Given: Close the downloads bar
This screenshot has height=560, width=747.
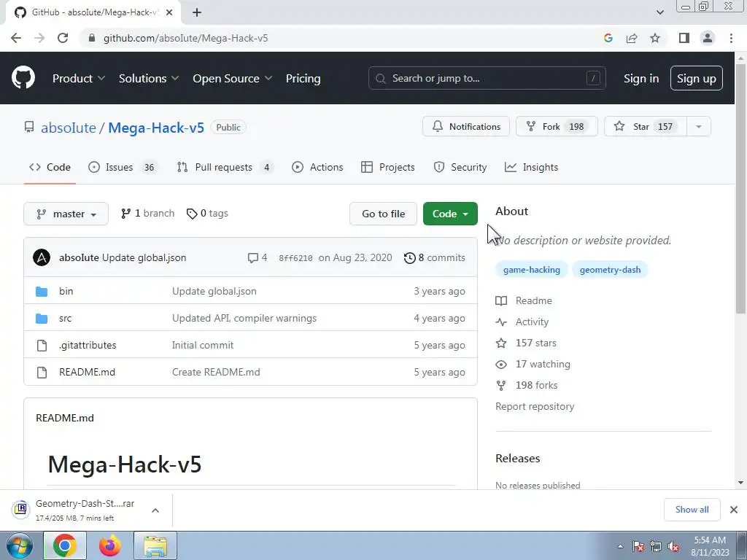Looking at the screenshot, I should [x=734, y=510].
